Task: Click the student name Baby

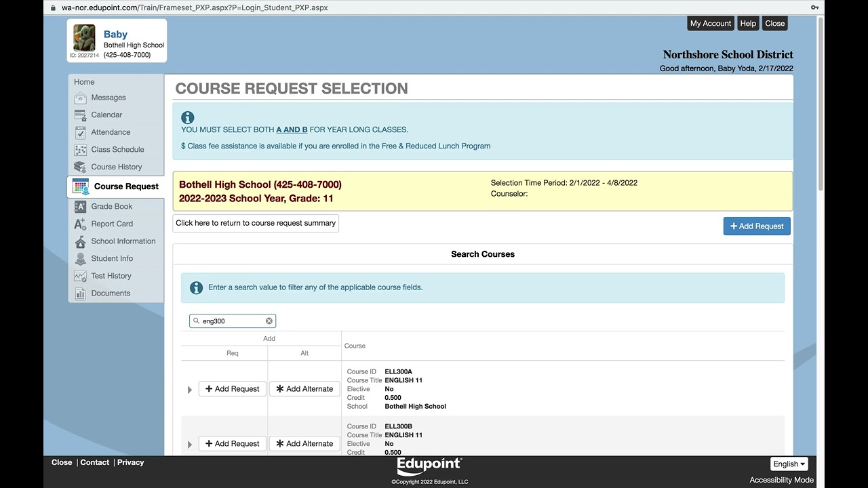Action: coord(115,34)
